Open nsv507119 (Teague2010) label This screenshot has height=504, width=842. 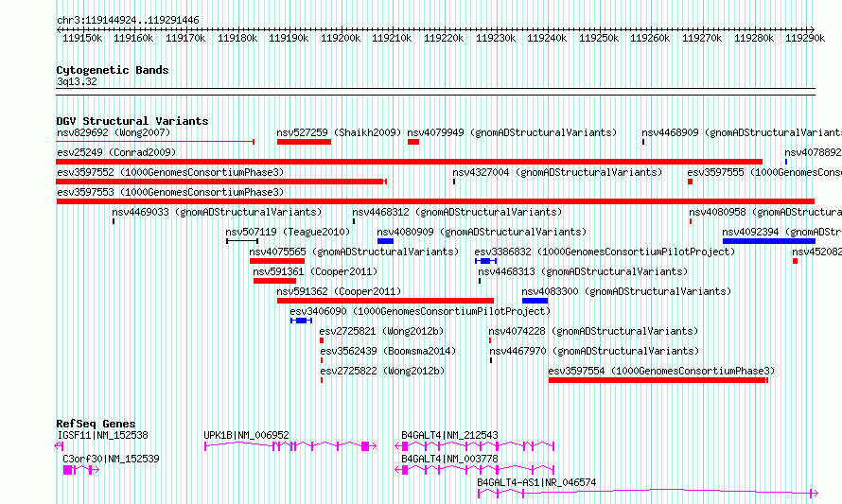(288, 232)
